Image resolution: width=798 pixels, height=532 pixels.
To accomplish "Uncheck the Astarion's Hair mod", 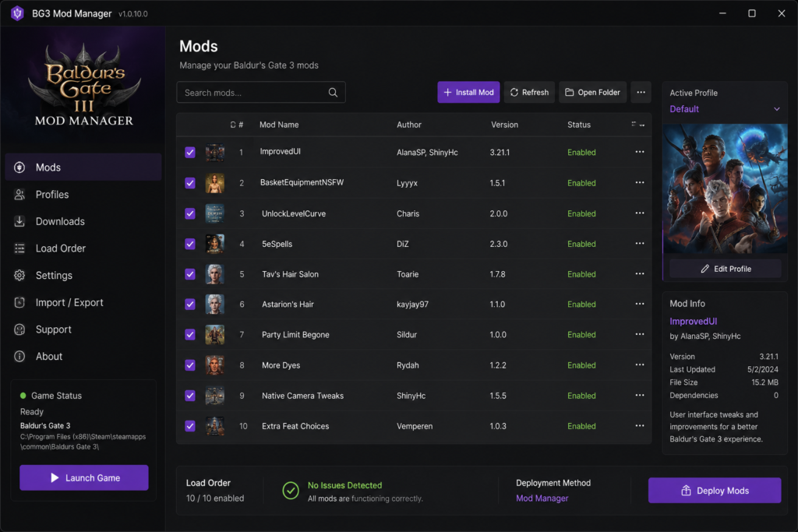I will coord(190,304).
